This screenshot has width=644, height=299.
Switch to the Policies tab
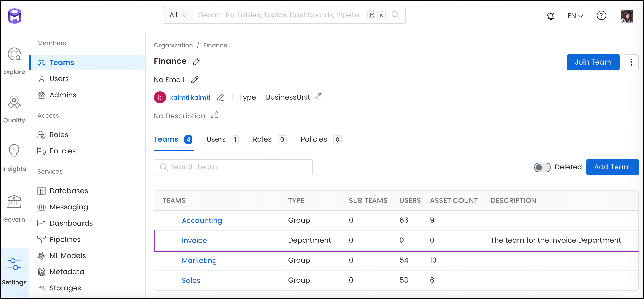click(321, 140)
